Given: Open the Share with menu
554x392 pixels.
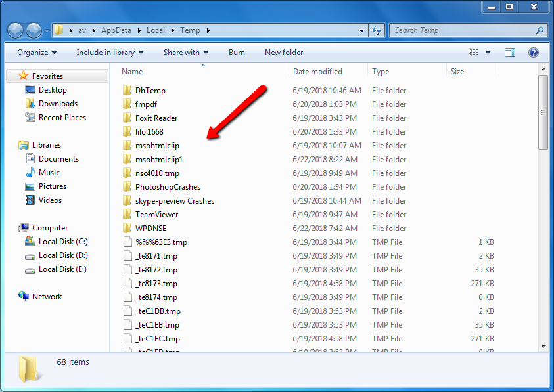Looking at the screenshot, I should pyautogui.click(x=185, y=53).
